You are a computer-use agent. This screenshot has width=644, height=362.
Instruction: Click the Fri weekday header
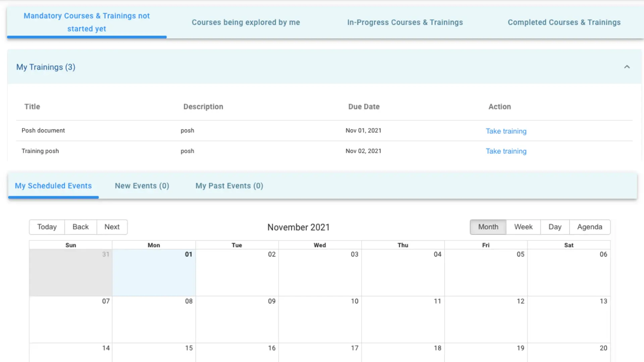pyautogui.click(x=486, y=245)
